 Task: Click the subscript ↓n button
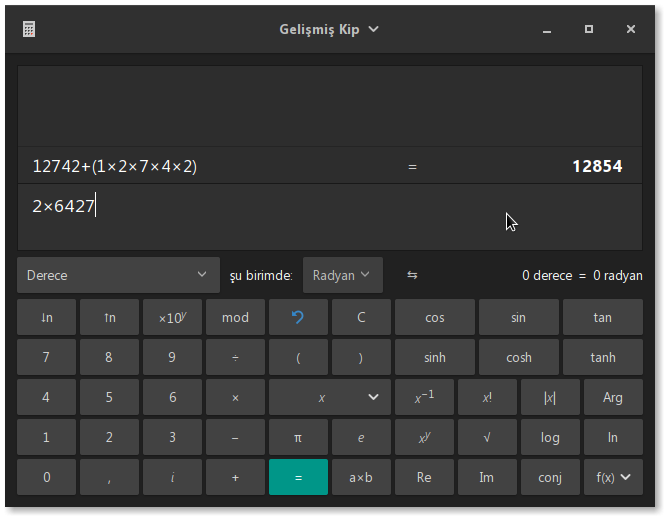pos(46,317)
